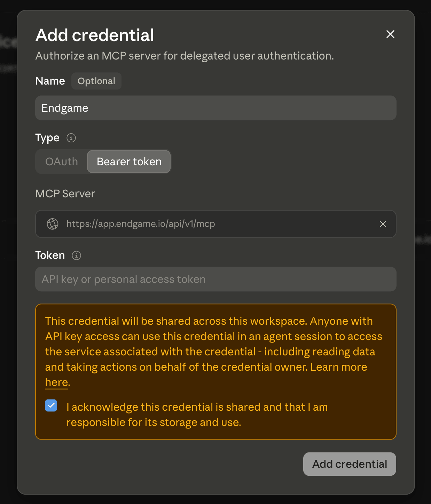Click the MCP Server label
431x504 pixels.
[x=65, y=194]
